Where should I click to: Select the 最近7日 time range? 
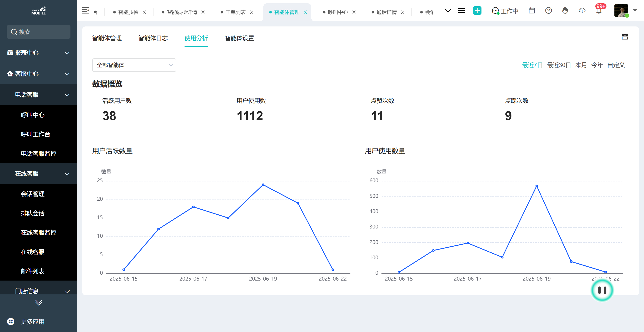pyautogui.click(x=532, y=65)
